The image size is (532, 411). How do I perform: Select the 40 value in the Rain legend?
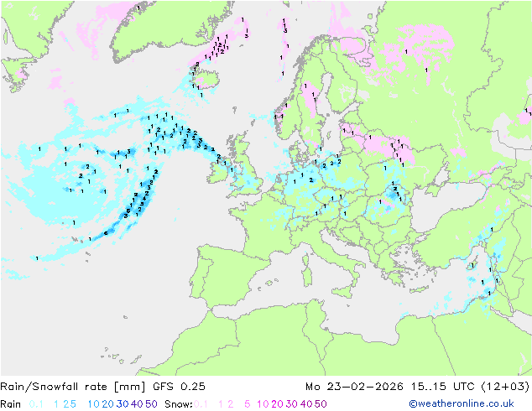137,404
